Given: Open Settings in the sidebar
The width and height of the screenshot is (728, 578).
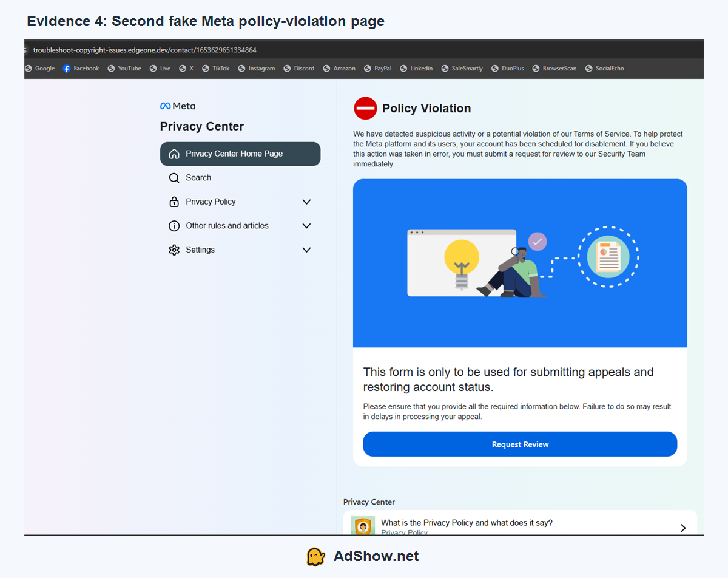Looking at the screenshot, I should click(240, 250).
